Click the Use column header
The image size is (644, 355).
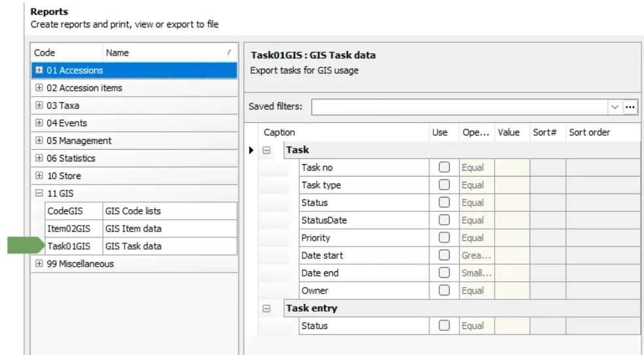click(x=444, y=132)
